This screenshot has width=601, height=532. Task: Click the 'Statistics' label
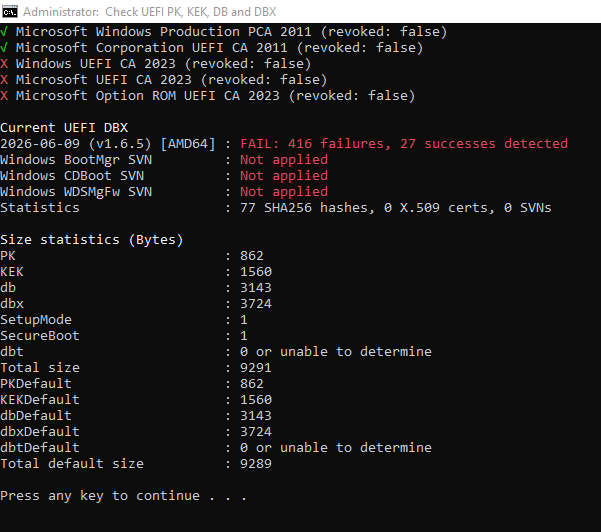coord(40,207)
